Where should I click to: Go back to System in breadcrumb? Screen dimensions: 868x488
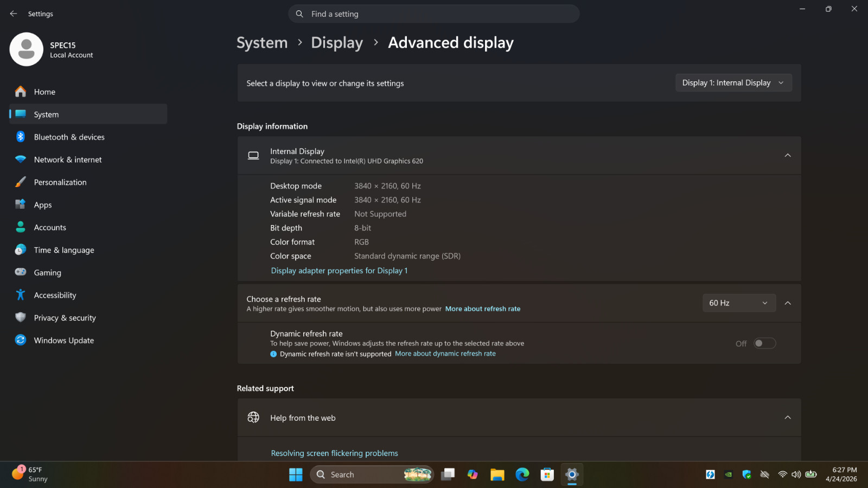(x=262, y=43)
